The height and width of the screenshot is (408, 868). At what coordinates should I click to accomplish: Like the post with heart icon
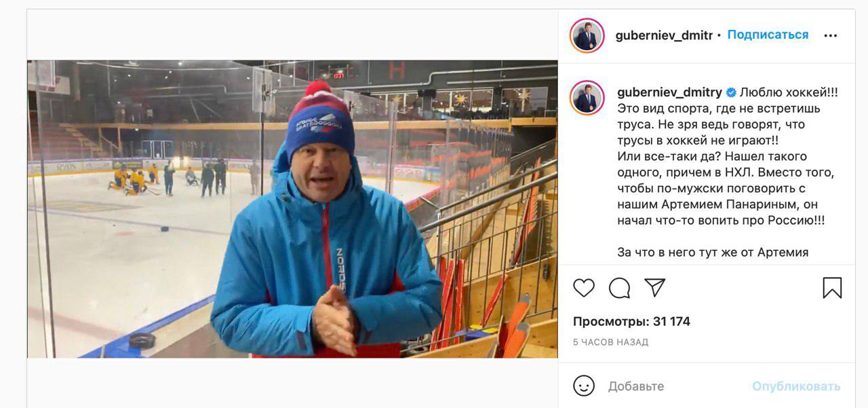point(584,288)
